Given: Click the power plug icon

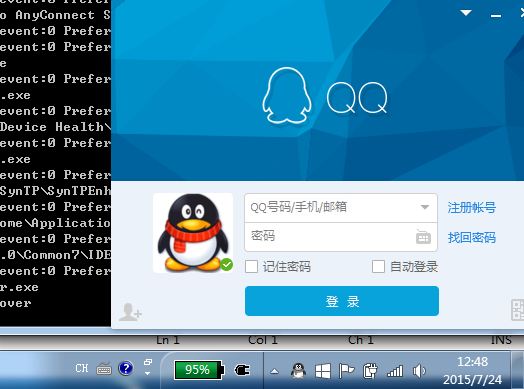Looking at the screenshot, I should (x=242, y=370).
